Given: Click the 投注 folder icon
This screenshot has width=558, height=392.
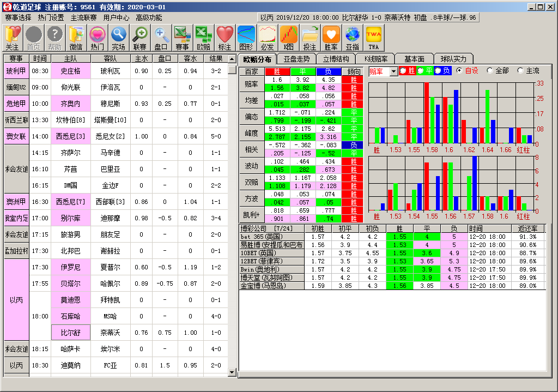Looking at the screenshot, I should (x=310, y=38).
